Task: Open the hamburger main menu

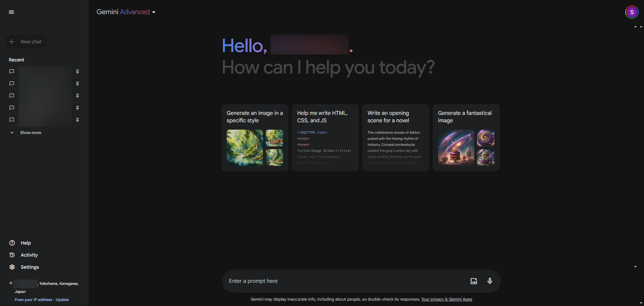Action: (x=11, y=12)
